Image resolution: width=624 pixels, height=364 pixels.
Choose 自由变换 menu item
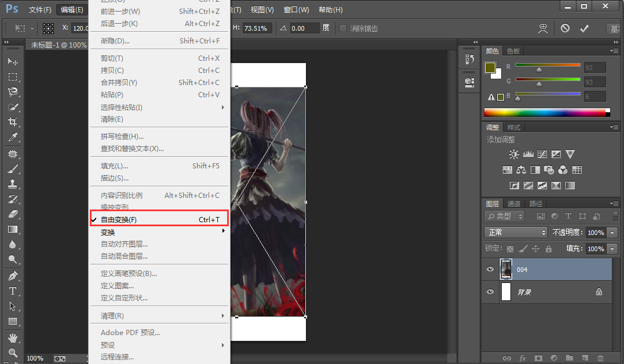coord(159,219)
